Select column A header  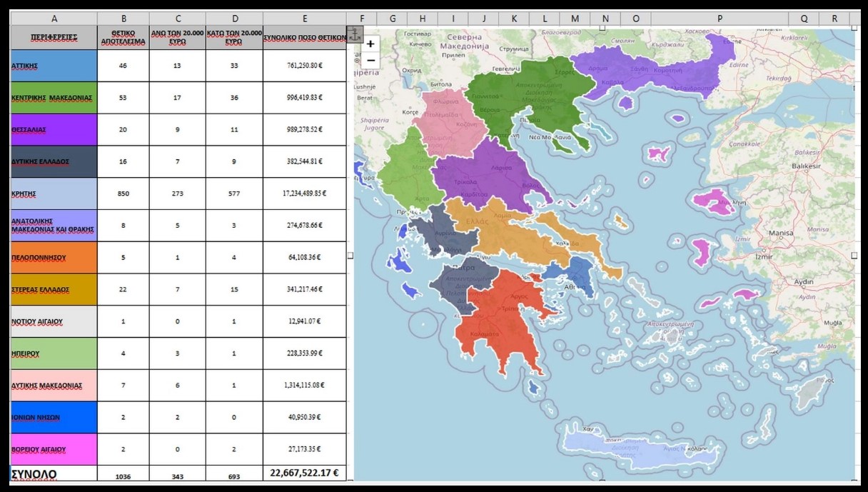click(x=54, y=19)
